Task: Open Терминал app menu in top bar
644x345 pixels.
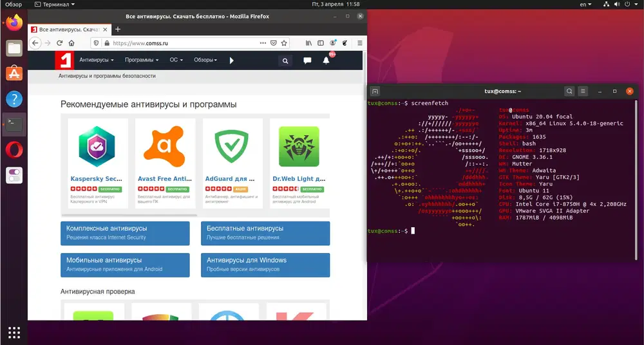Action: (x=55, y=4)
